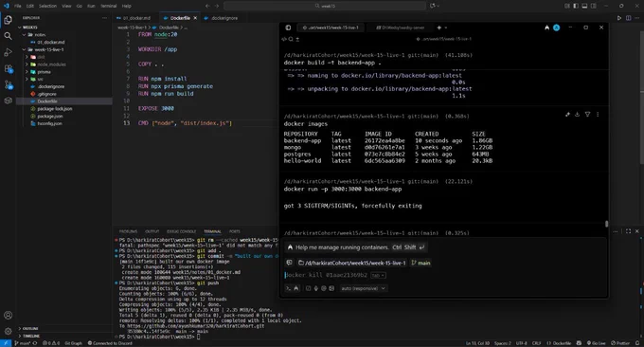Select the second Warp tab (weeby-server)

[400, 27]
